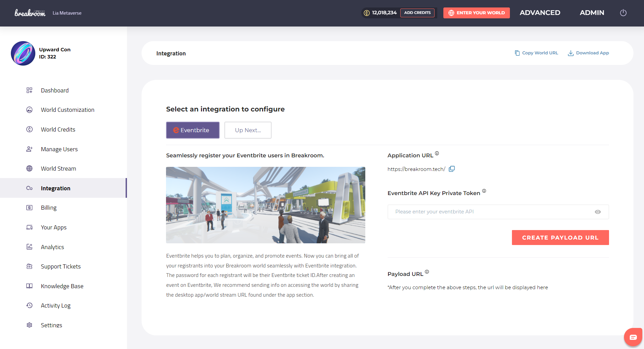Go to World Credits
Screen dimensions: 644x349
tap(58, 129)
